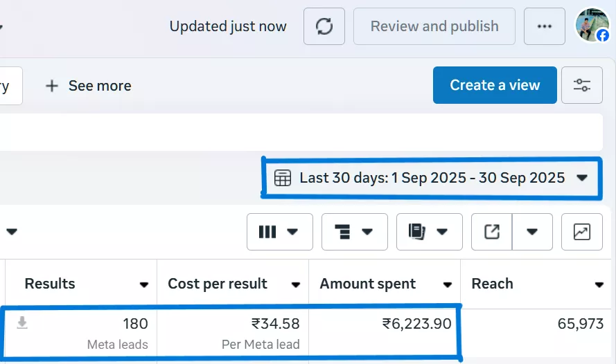Open the profile avatar menu

592,26
